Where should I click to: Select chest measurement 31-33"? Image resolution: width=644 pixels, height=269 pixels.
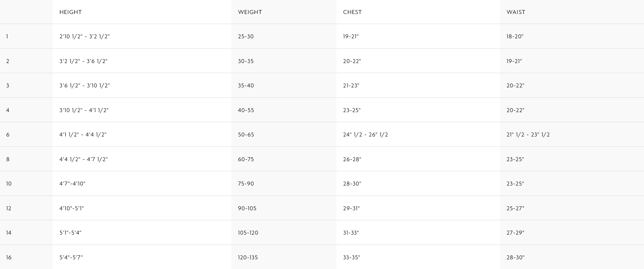[x=351, y=233]
